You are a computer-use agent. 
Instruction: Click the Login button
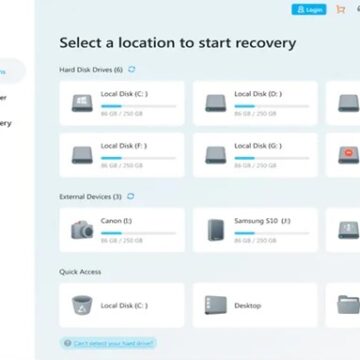point(309,10)
